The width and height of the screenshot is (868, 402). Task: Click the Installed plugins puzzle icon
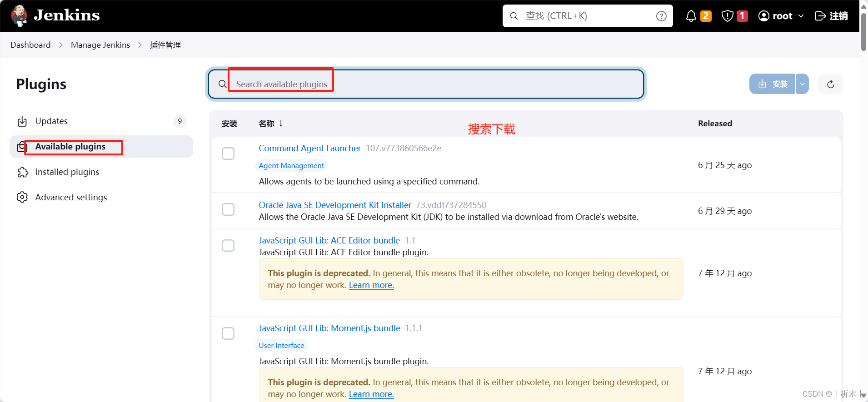coord(22,172)
